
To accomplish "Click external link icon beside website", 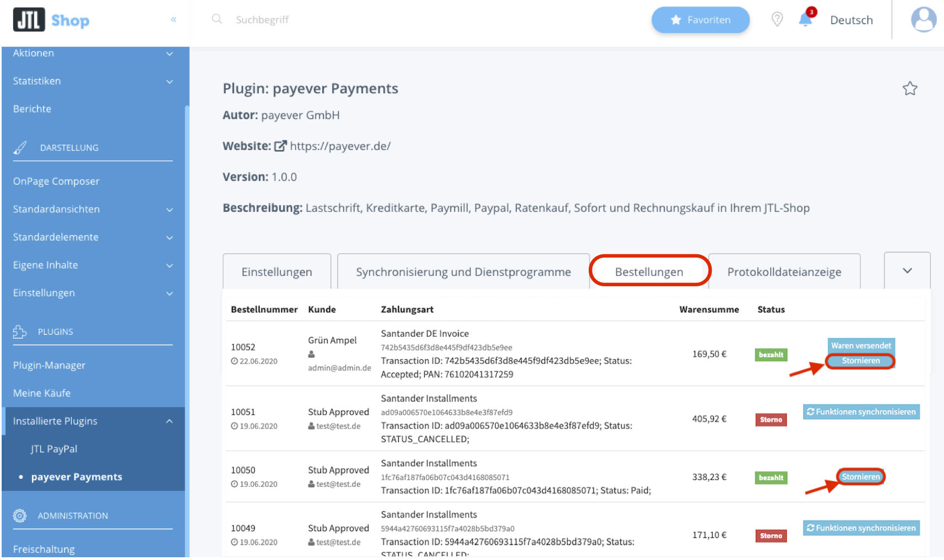I will coord(280,146).
